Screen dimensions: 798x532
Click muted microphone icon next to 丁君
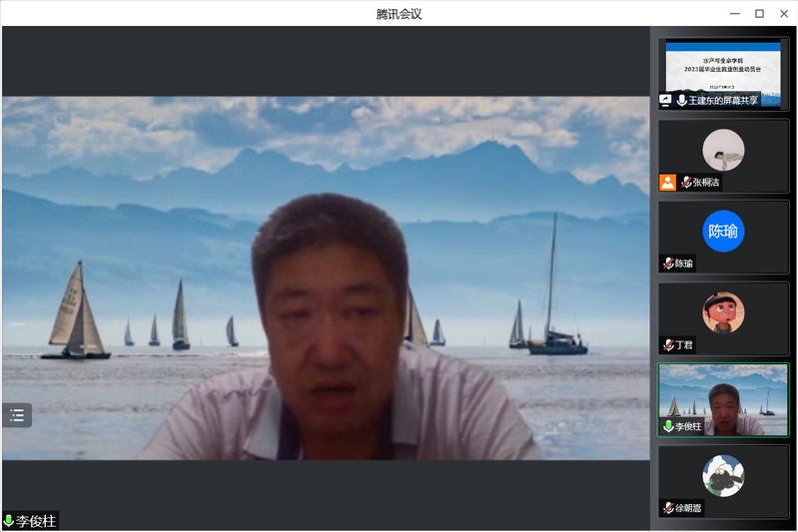pyautogui.click(x=668, y=344)
